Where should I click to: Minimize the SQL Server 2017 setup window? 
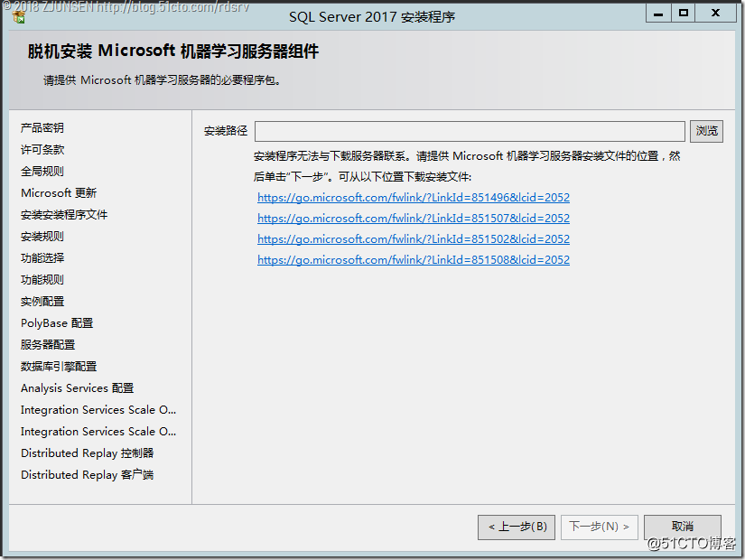point(658,14)
